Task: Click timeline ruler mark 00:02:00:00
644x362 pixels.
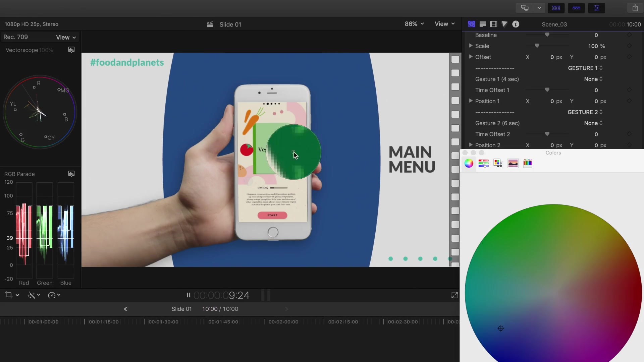Action: coord(283,322)
